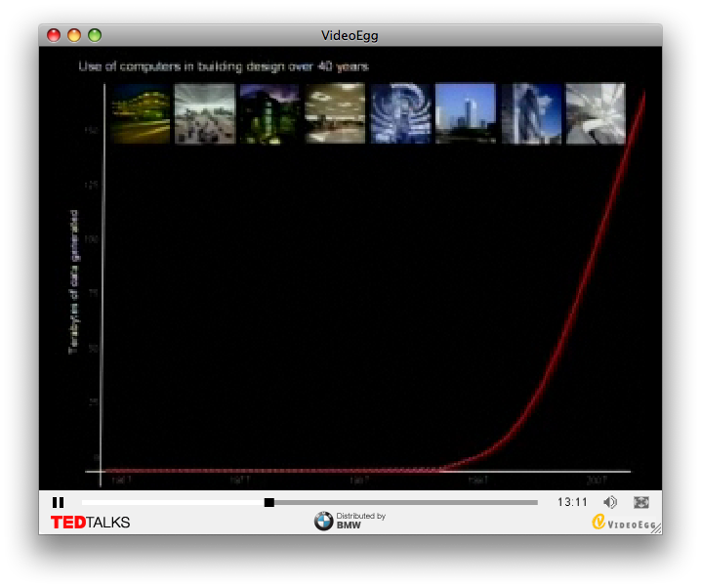Zoom the window with the green button

click(95, 36)
